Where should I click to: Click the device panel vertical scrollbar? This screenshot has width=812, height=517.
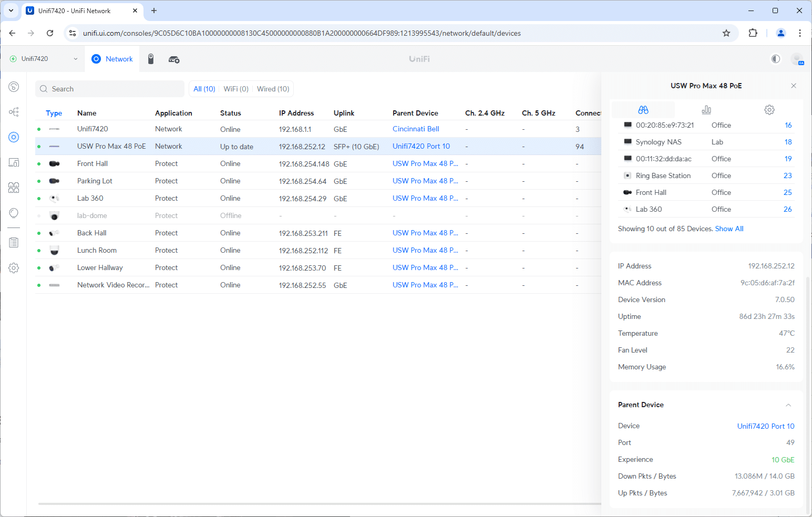[808, 394]
